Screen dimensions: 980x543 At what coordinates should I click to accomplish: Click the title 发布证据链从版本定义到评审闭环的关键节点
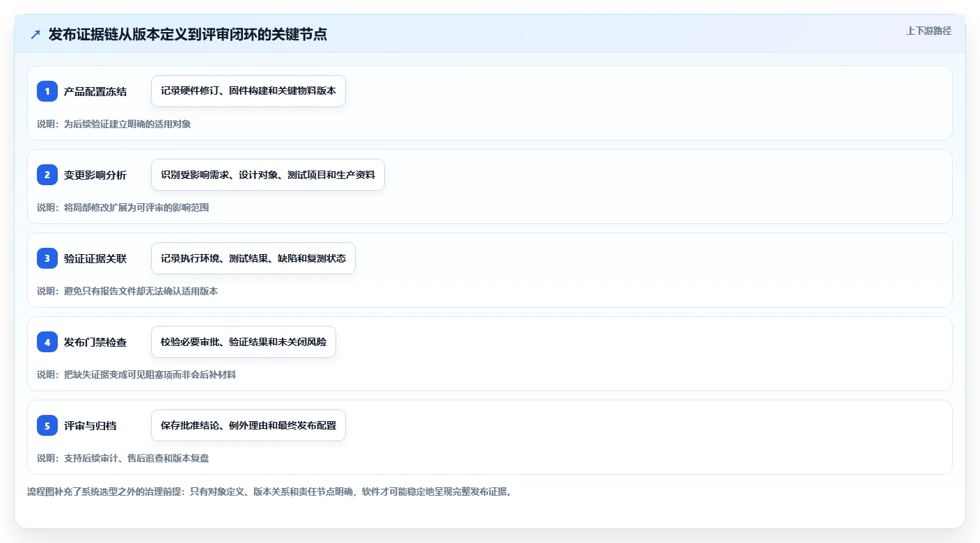coord(188,34)
